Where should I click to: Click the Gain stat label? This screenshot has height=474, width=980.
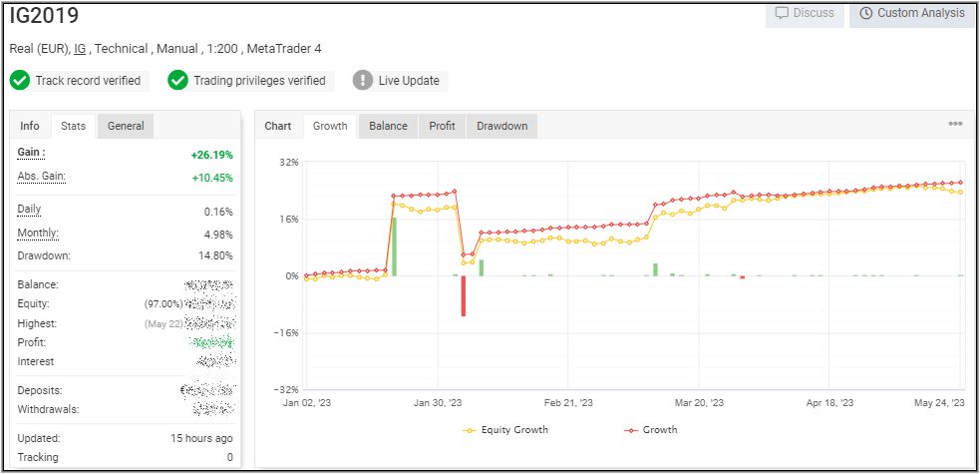coord(32,153)
